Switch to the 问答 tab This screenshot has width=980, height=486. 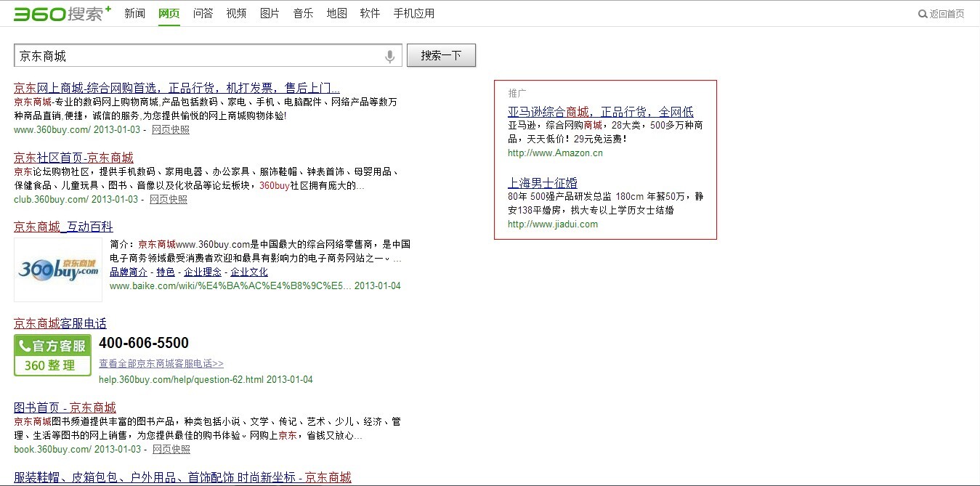(x=203, y=13)
